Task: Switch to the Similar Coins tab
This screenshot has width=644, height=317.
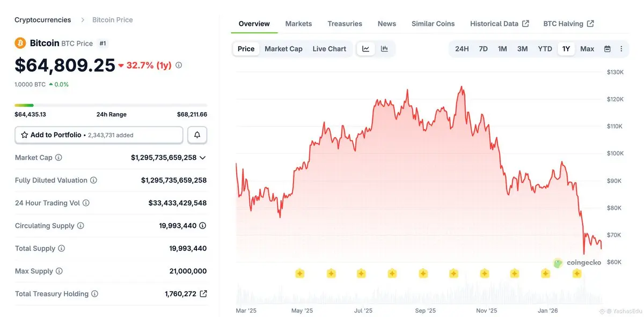Action: pos(433,24)
